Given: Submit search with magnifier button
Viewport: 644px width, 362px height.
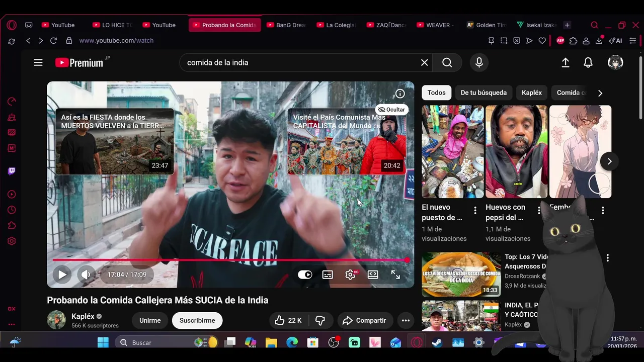Looking at the screenshot, I should [447, 63].
